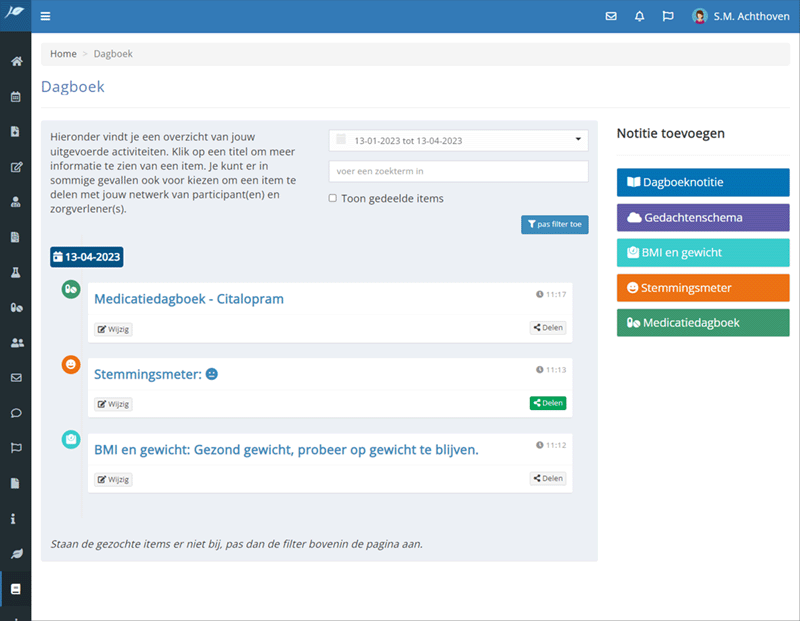
Task: Add a new Dagboeknotitie
Action: 702,183
